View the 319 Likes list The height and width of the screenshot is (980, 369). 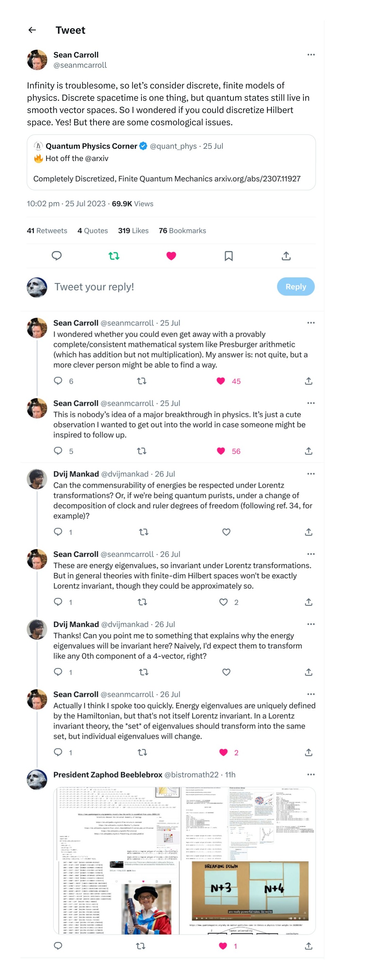point(133,230)
